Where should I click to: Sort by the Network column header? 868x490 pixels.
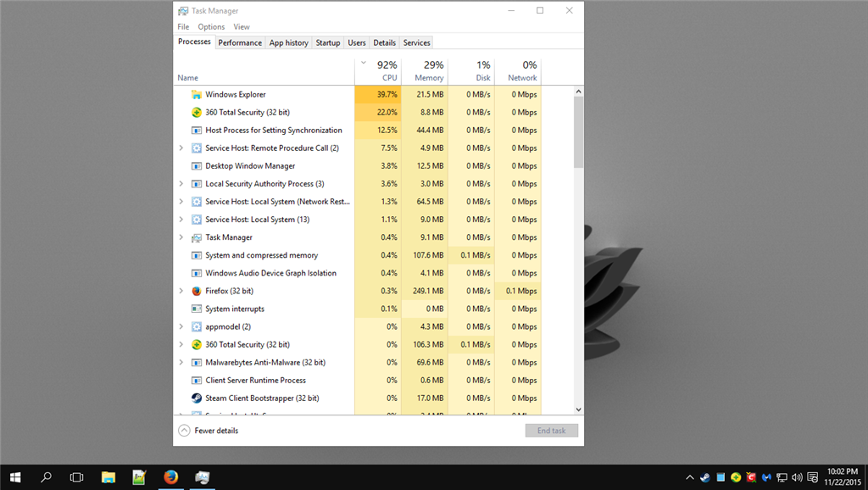[x=518, y=71]
